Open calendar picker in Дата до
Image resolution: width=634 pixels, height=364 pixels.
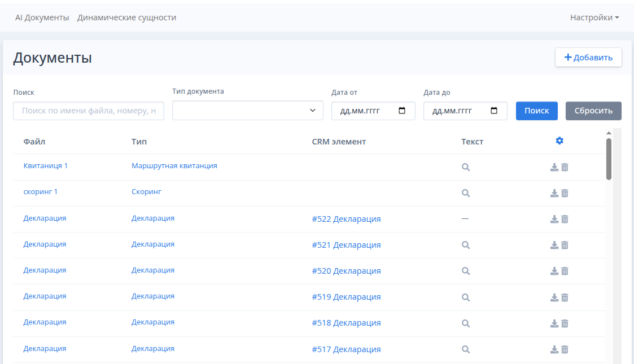pos(494,111)
